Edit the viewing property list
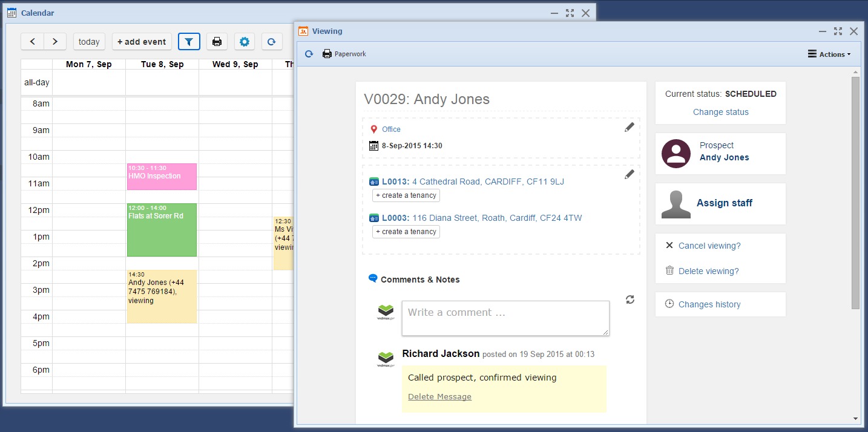 [630, 174]
